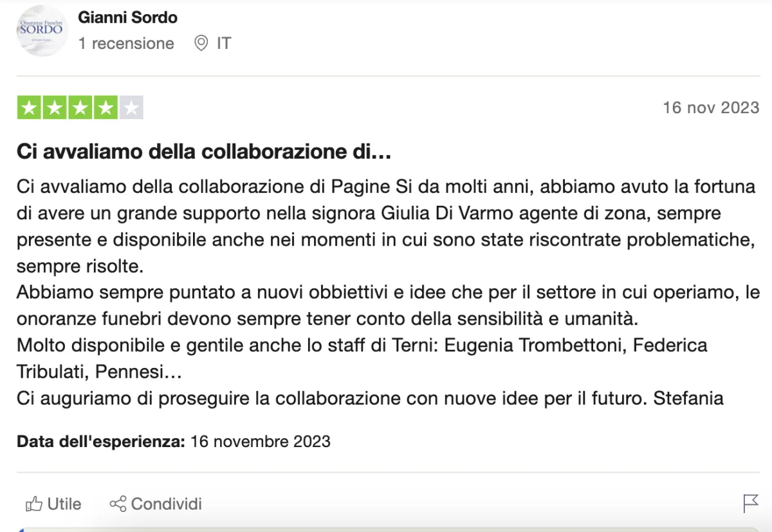Click the first green rating star
The image size is (772, 532).
pyautogui.click(x=29, y=108)
